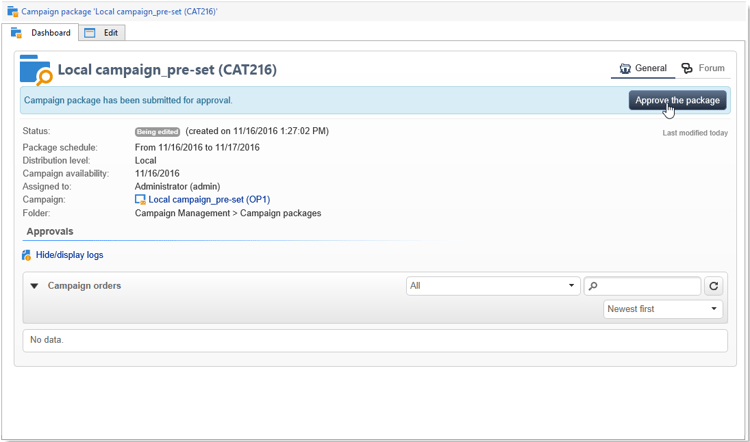Open the Newest first sort dropdown
Screen dimensions: 750x442
pos(662,309)
